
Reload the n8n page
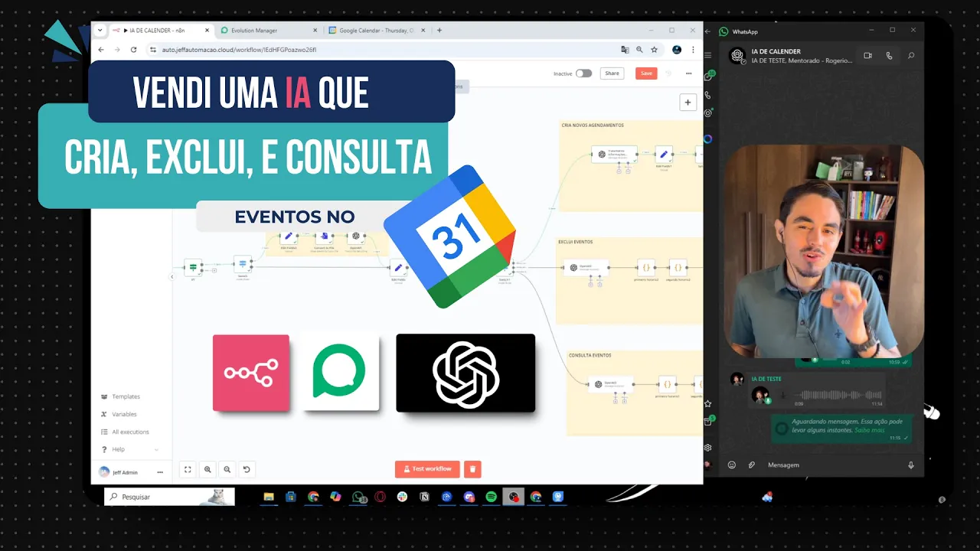pos(133,50)
